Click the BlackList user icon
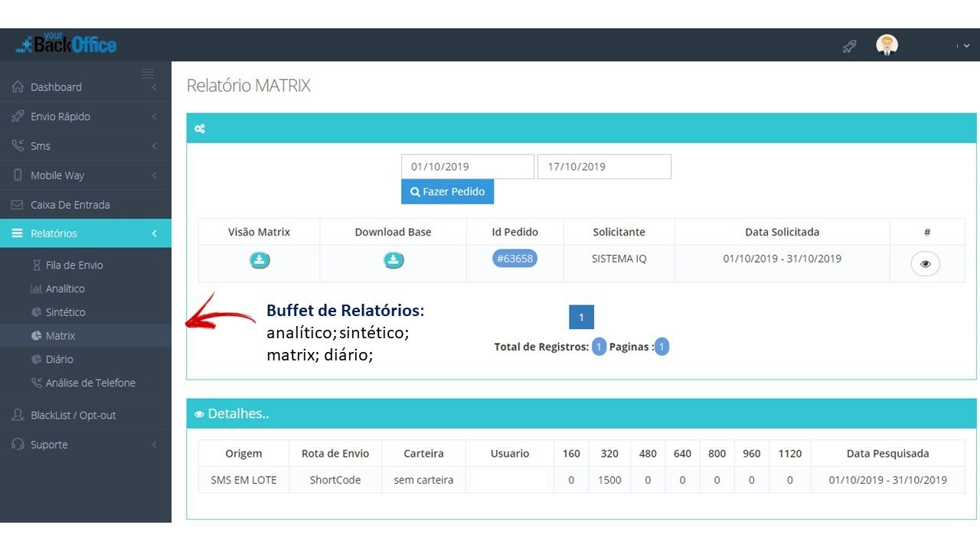This screenshot has height=551, width=980. tap(18, 415)
